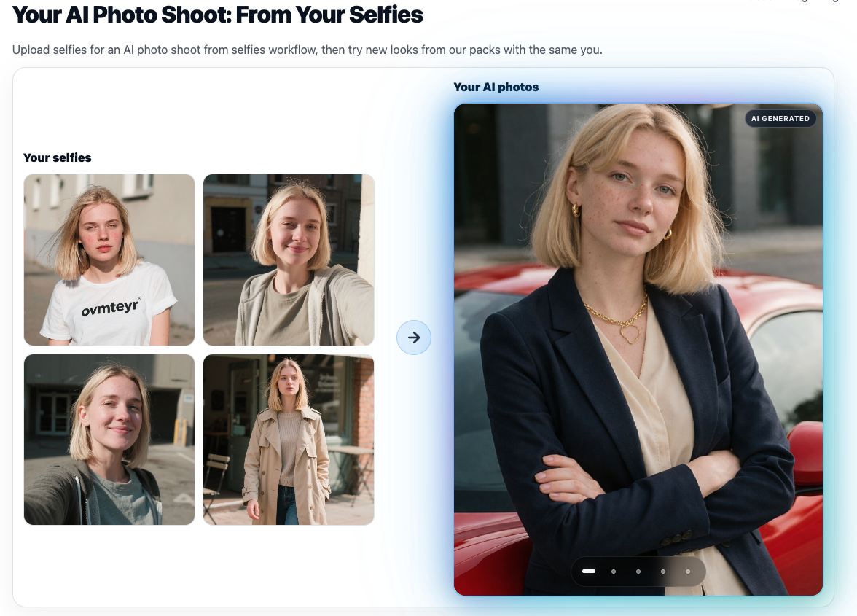Click the AI GENERATED badge
The width and height of the screenshot is (857, 616).
click(780, 118)
